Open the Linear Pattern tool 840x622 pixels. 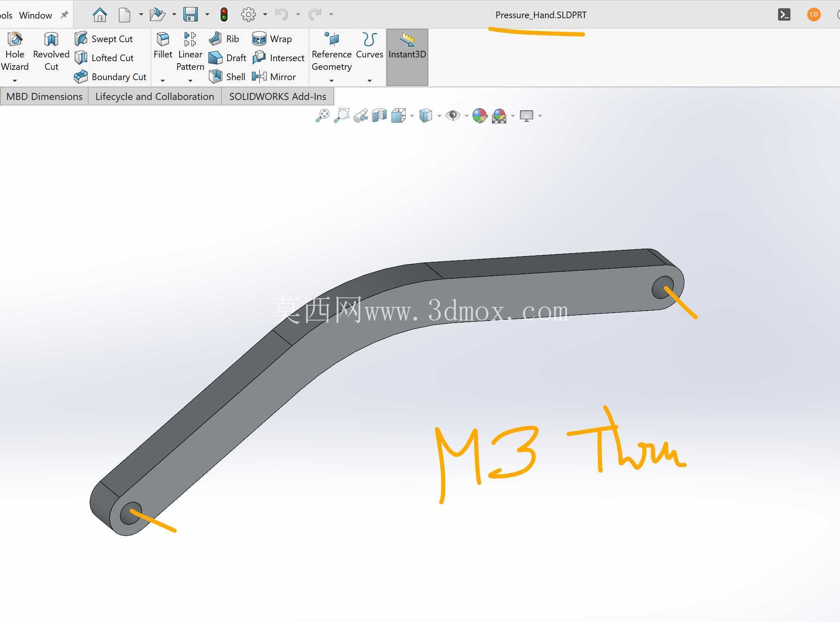[x=190, y=52]
